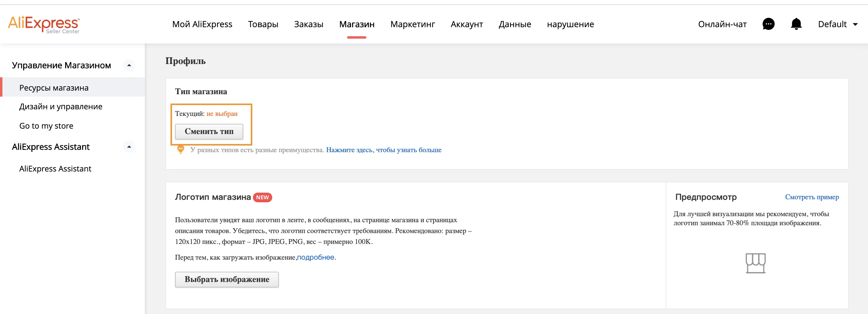Open the нарушение menu
The width and height of the screenshot is (868, 314).
pyautogui.click(x=570, y=24)
